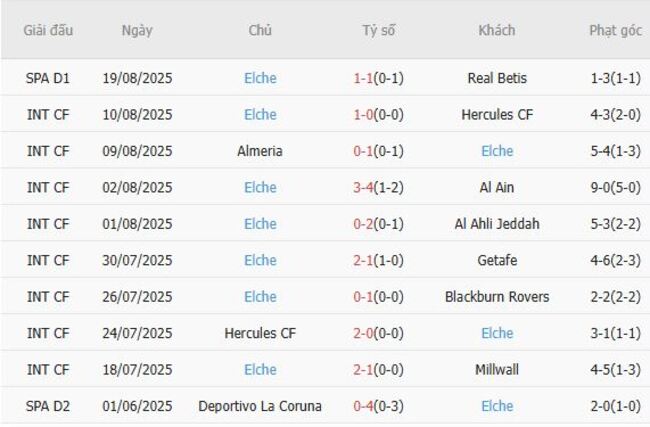Screen dimensions: 650x427
Task: Open the Deportivo La Coruna team name
Action: click(x=260, y=406)
